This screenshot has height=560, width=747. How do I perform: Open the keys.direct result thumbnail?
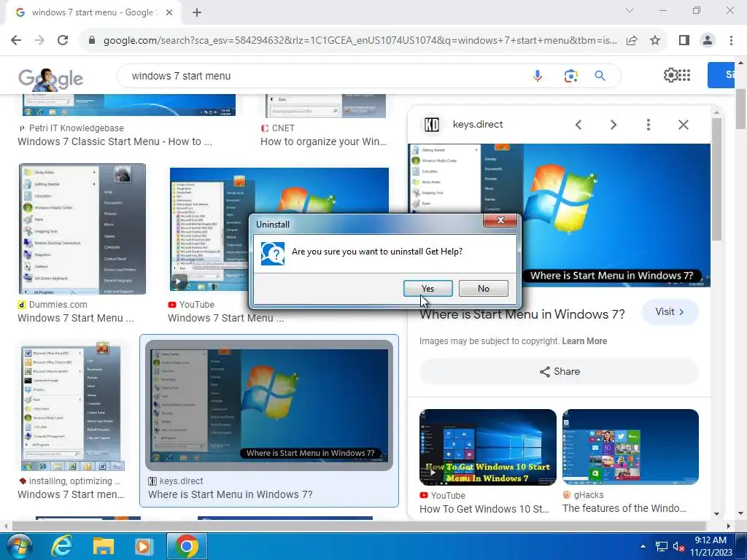click(x=269, y=405)
